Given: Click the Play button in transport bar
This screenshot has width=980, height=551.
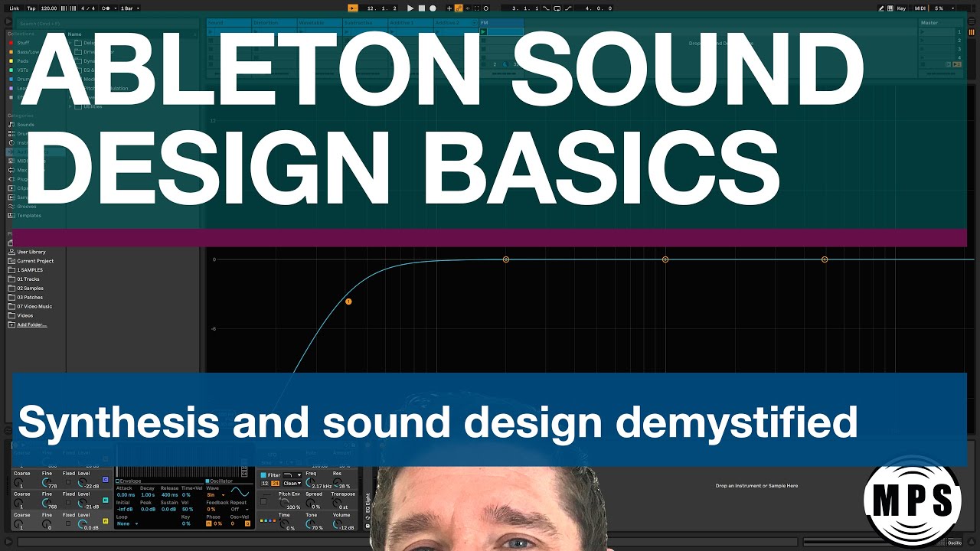Looking at the screenshot, I should click(410, 8).
